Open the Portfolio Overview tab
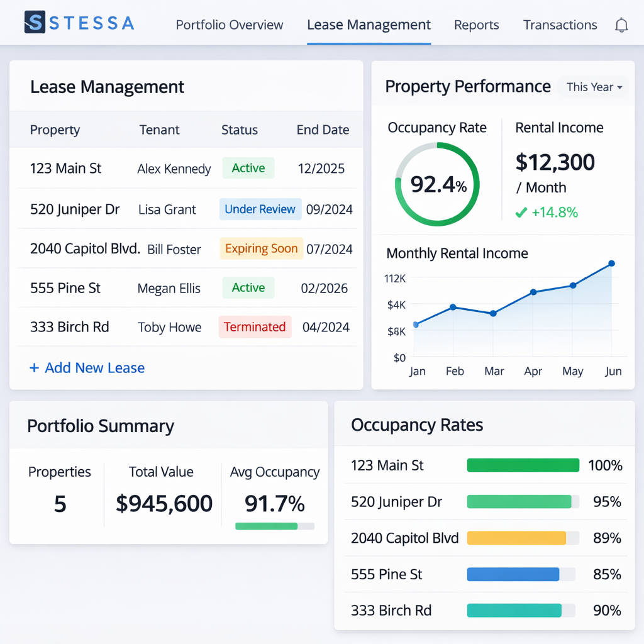Viewport: 644px width, 644px height. point(230,25)
